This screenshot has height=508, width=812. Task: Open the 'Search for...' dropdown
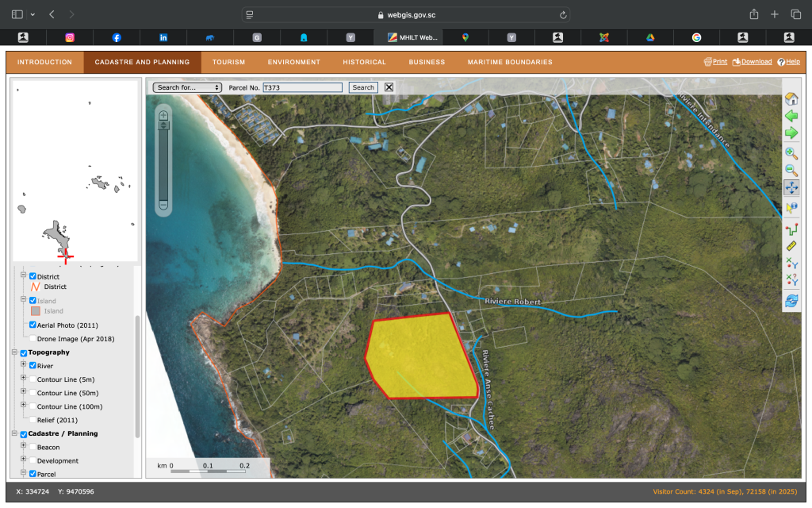[187, 87]
